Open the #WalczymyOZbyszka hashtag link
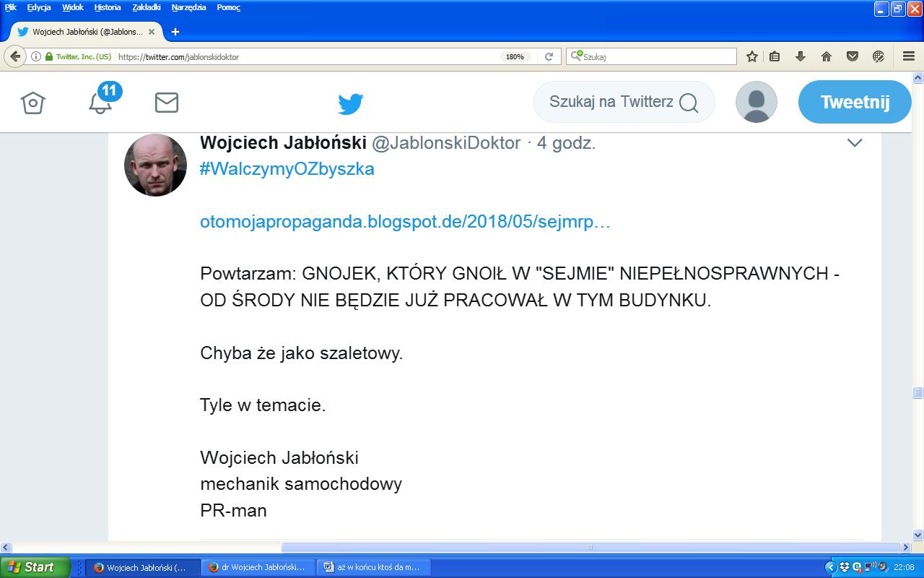This screenshot has width=924, height=578. [287, 169]
